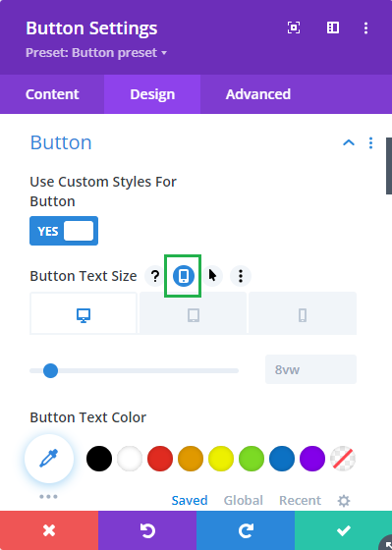392x550 pixels.
Task: Click the purple undo button
Action: coord(147,530)
